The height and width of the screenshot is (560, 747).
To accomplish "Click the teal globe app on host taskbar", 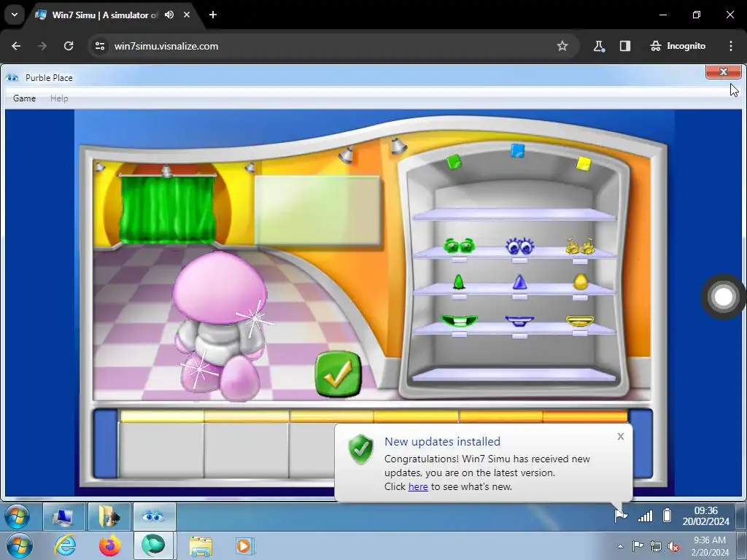I will 153,545.
